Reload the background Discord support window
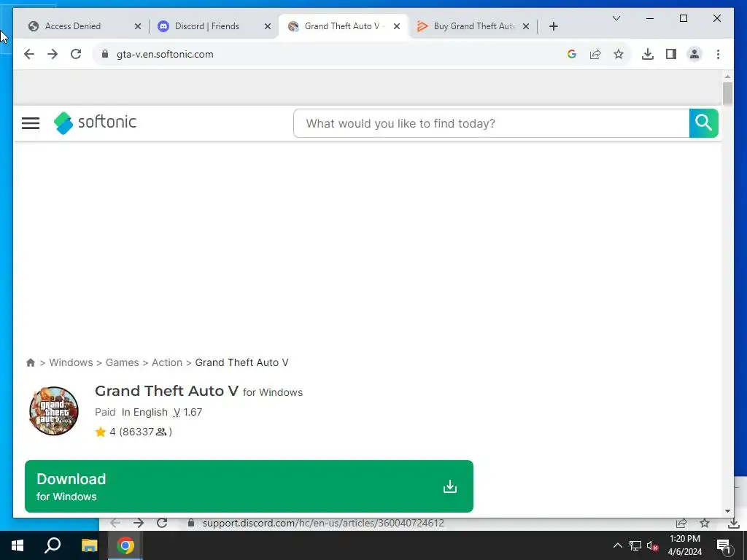747x560 pixels. 162,524
